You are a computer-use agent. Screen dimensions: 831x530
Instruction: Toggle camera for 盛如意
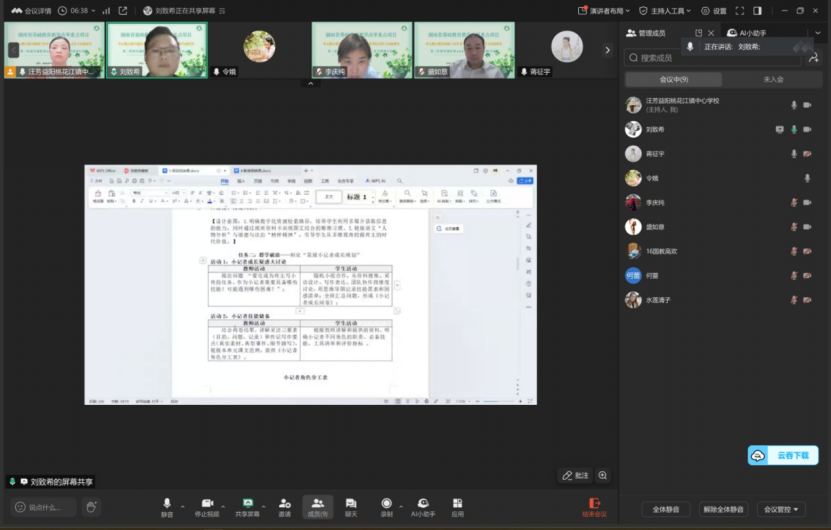tap(807, 227)
